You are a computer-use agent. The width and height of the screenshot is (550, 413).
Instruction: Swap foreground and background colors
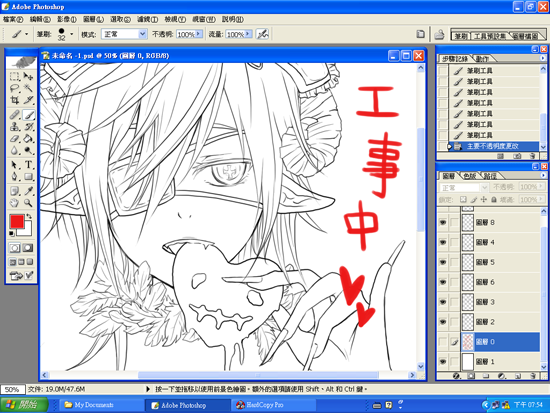click(x=29, y=216)
